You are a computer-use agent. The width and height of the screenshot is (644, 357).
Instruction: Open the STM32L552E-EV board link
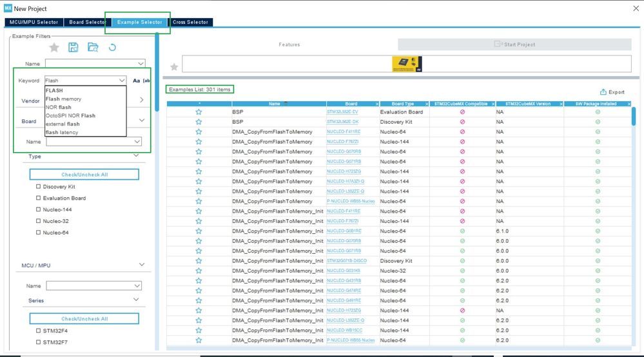click(342, 112)
